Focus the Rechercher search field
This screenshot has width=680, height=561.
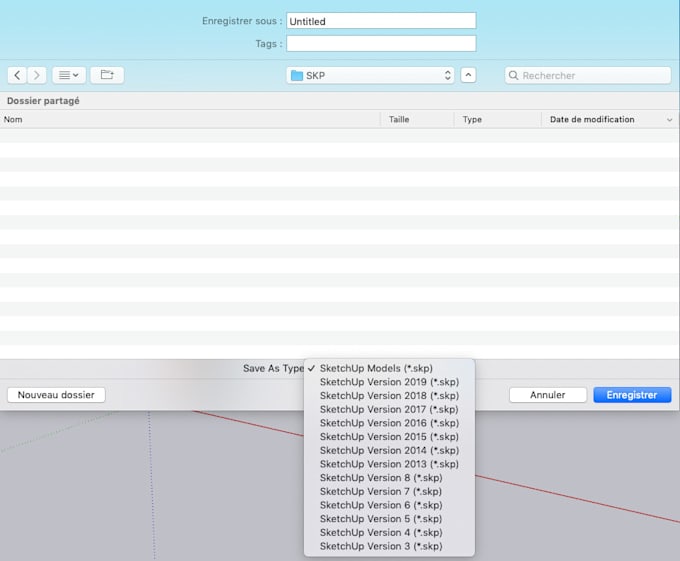point(588,75)
